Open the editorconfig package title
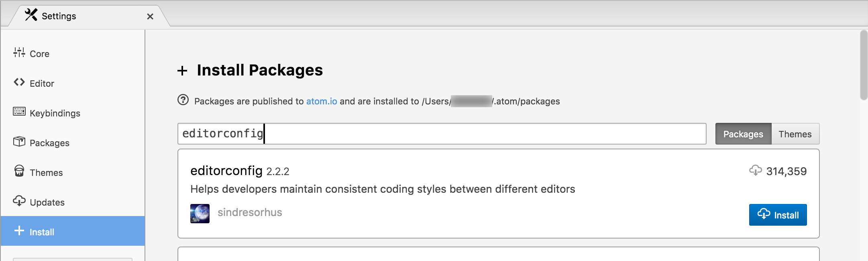 (x=226, y=171)
